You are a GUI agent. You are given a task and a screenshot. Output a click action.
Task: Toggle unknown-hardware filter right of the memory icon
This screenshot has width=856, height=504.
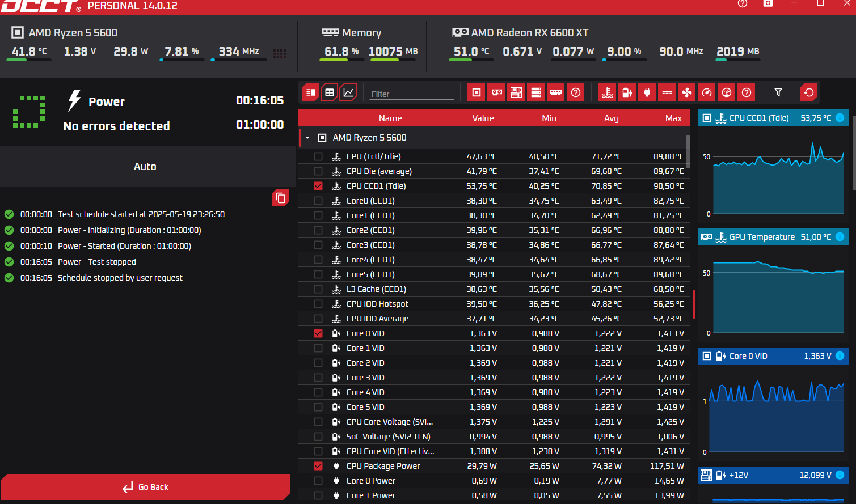point(576,92)
